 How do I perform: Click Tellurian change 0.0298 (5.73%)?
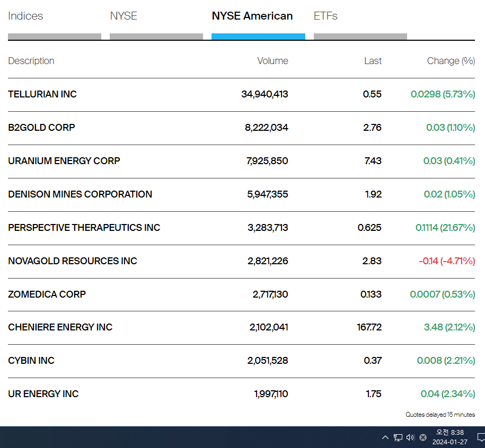443,94
